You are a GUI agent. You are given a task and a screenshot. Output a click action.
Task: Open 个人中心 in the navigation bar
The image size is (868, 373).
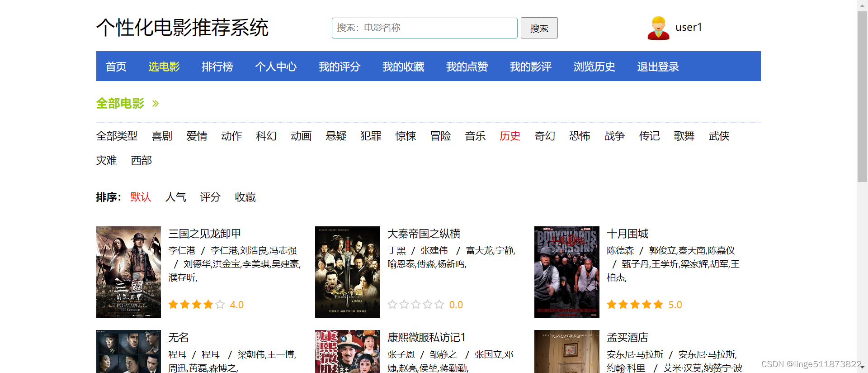pyautogui.click(x=276, y=67)
